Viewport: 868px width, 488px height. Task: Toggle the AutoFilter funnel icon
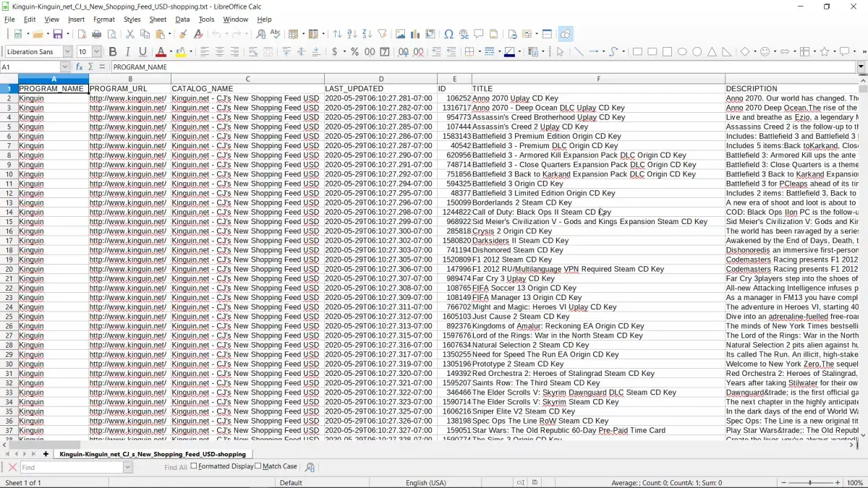[x=382, y=34]
